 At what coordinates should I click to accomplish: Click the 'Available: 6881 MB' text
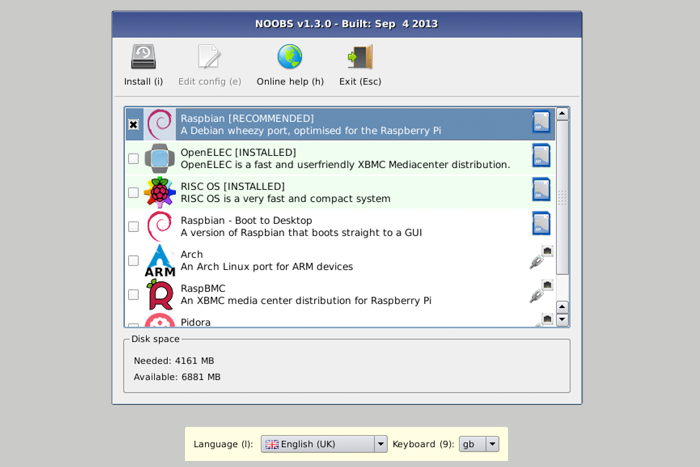[x=177, y=377]
